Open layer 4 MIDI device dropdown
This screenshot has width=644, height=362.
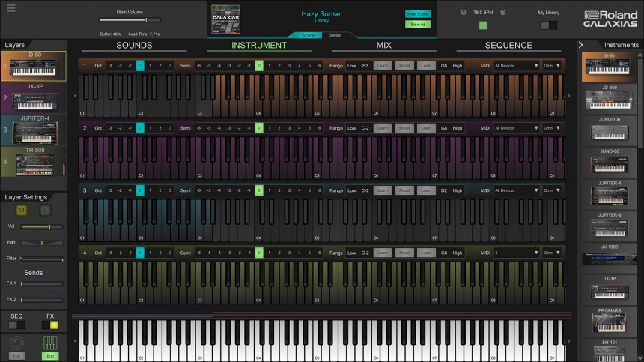pos(516,253)
